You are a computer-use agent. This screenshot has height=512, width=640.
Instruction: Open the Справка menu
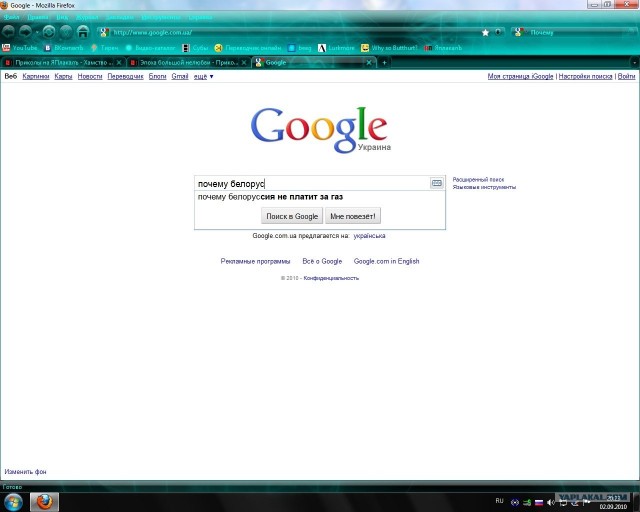pyautogui.click(x=200, y=17)
